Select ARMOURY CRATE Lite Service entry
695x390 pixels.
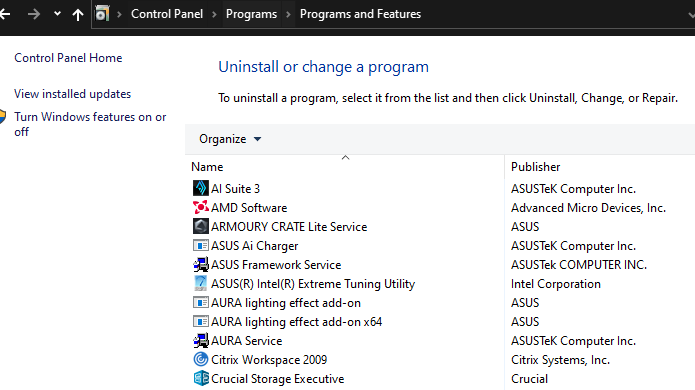[x=289, y=227]
